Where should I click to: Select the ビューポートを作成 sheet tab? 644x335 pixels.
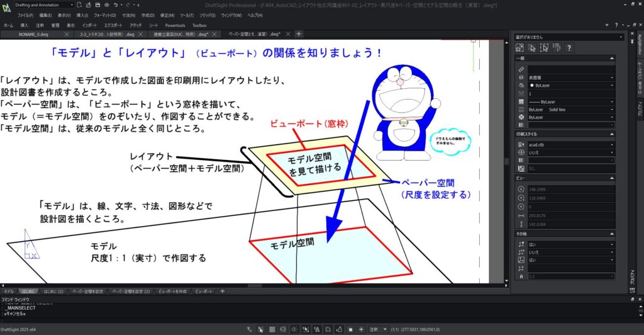point(172,291)
